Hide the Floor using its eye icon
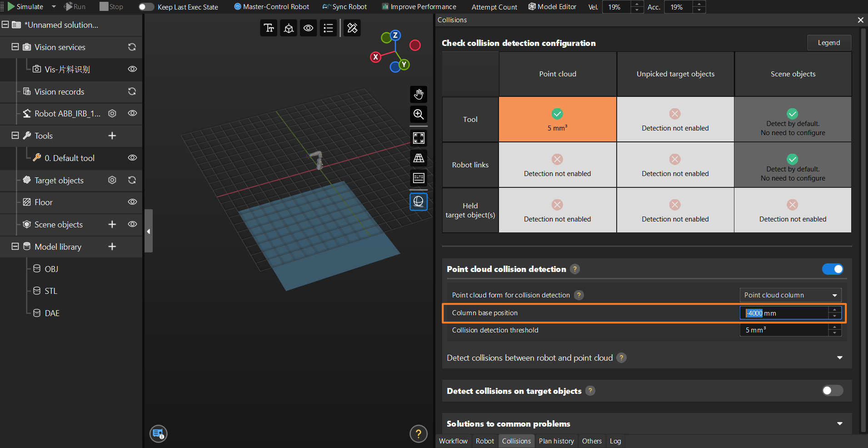The image size is (868, 448). tap(132, 202)
